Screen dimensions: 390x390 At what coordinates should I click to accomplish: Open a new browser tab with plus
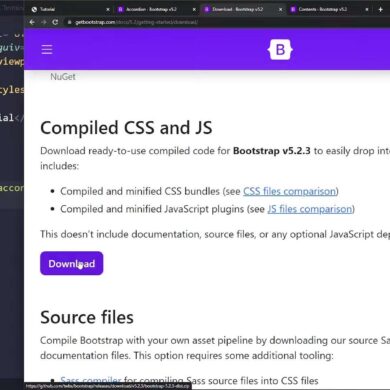(x=380, y=9)
